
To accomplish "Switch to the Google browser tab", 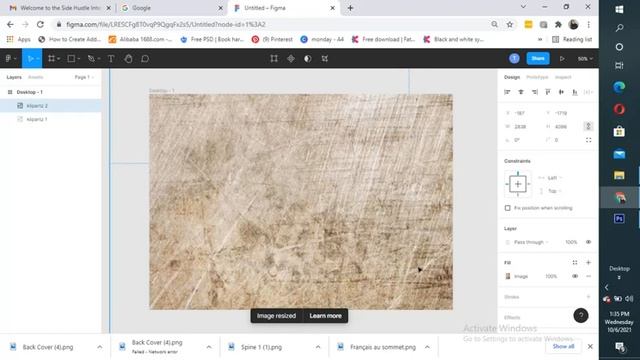I will pos(171,8).
